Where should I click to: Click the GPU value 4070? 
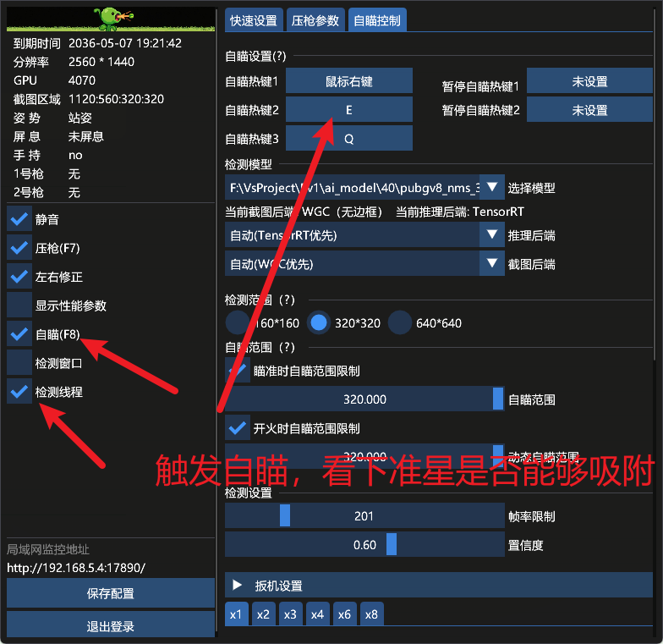[x=82, y=80]
